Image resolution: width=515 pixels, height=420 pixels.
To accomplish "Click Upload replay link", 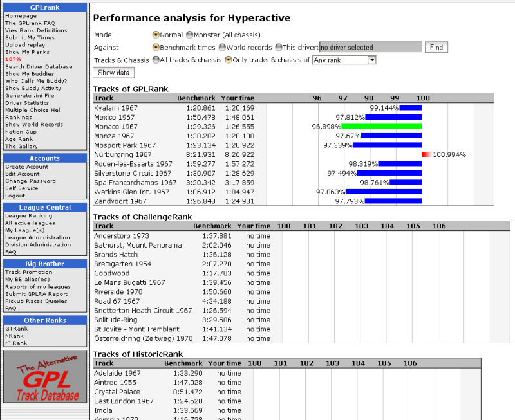I will tap(25, 44).
